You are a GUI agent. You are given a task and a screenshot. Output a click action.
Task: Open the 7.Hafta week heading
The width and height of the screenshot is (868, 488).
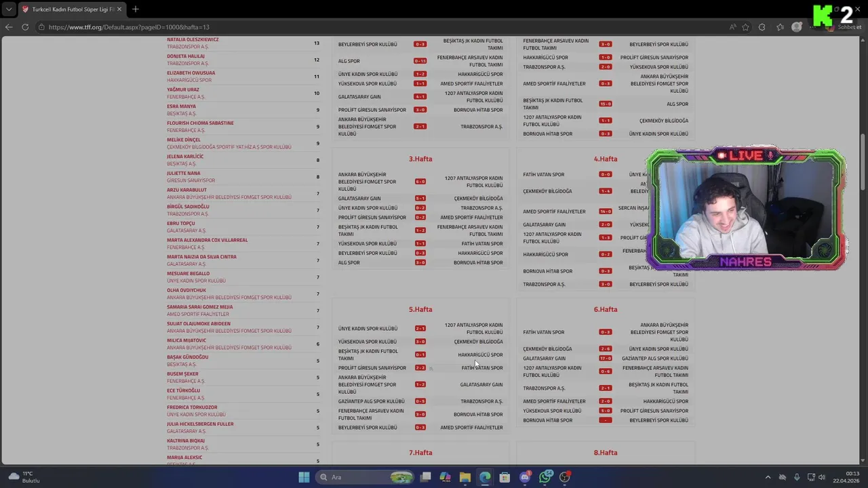[x=420, y=452]
